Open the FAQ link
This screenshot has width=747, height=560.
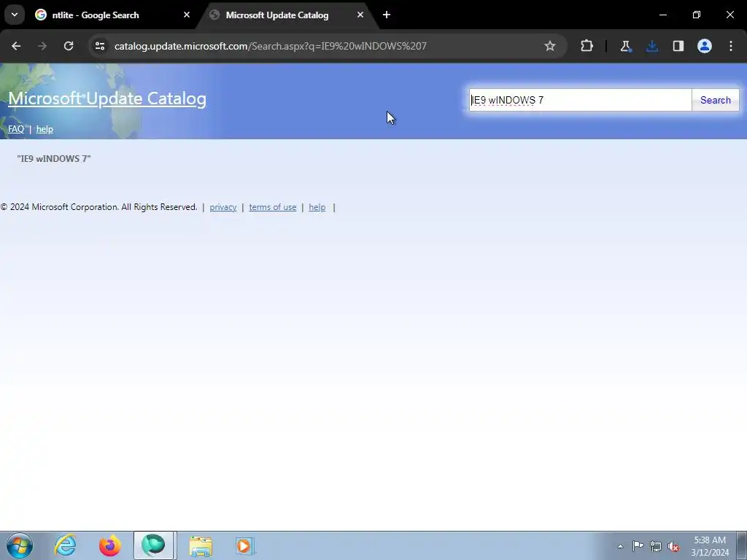click(x=16, y=129)
